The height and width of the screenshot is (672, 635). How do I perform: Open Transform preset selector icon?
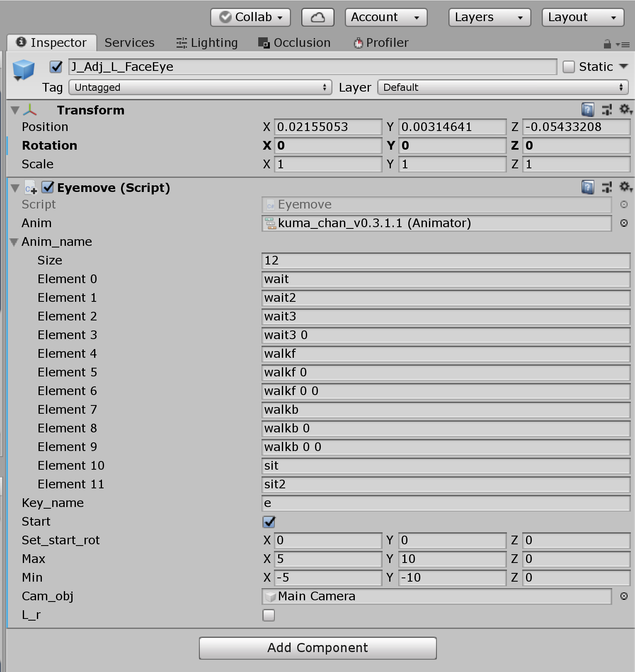[x=607, y=110]
